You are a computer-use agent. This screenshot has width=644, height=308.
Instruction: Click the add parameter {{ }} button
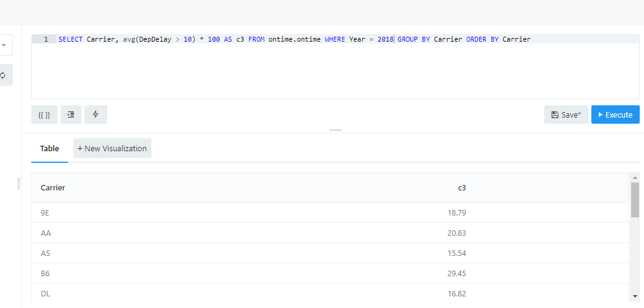coord(44,115)
